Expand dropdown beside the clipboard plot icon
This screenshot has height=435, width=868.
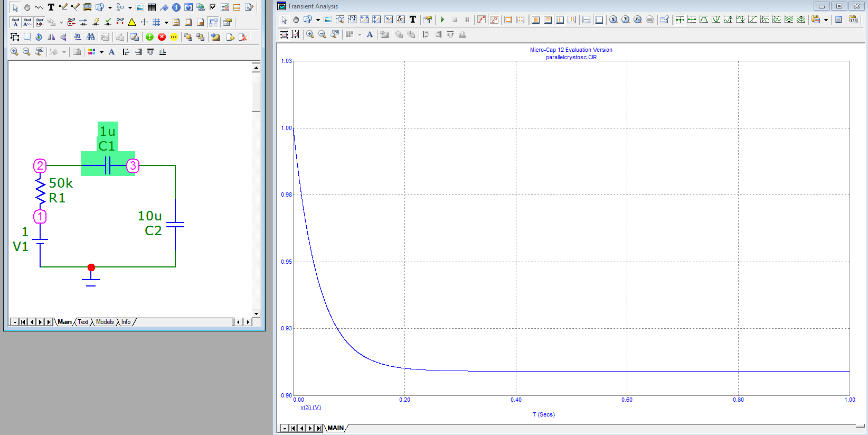pyautogui.click(x=826, y=20)
